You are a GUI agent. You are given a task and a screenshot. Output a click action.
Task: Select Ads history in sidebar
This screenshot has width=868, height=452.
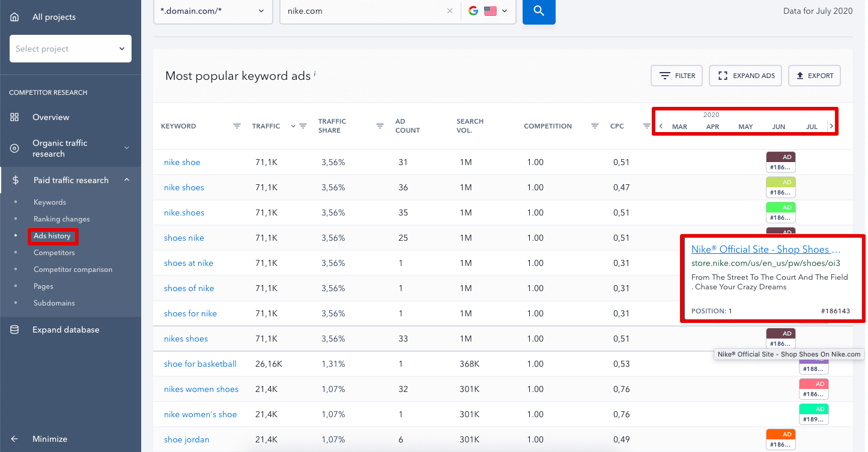click(x=52, y=236)
